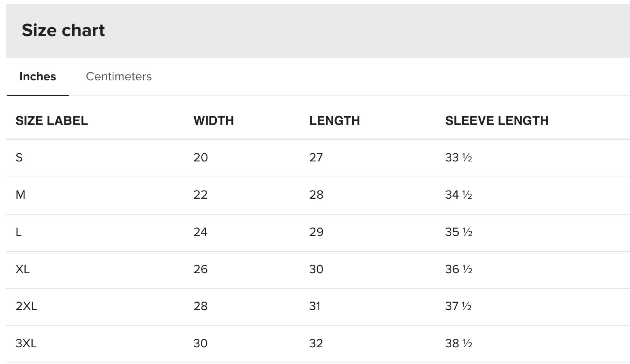Select the S size label row
The height and width of the screenshot is (364, 630).
19,158
